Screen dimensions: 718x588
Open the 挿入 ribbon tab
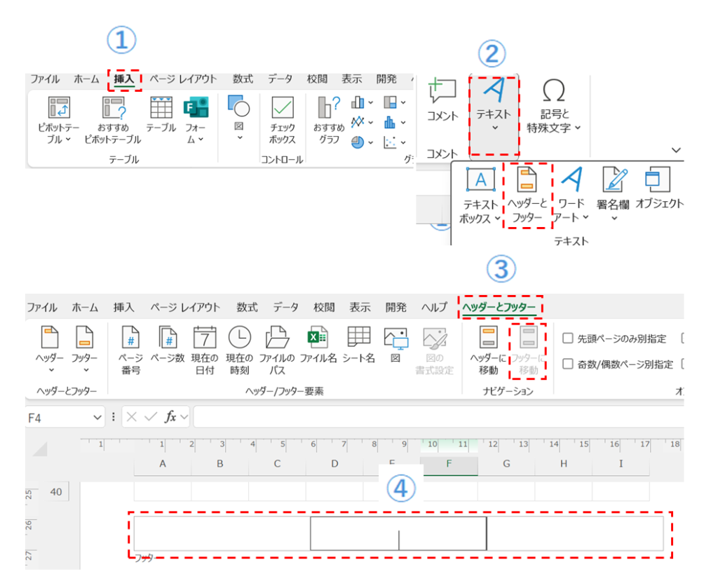coord(124,79)
